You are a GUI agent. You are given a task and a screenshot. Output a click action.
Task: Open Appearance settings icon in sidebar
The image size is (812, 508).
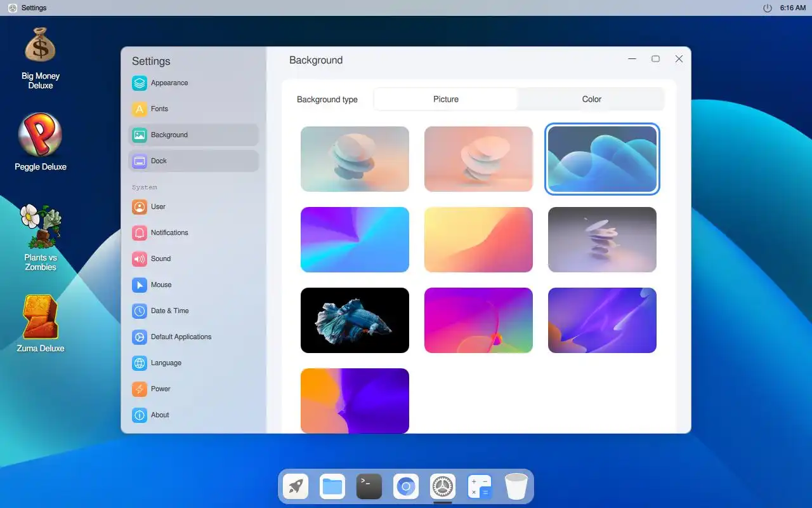[140, 83]
